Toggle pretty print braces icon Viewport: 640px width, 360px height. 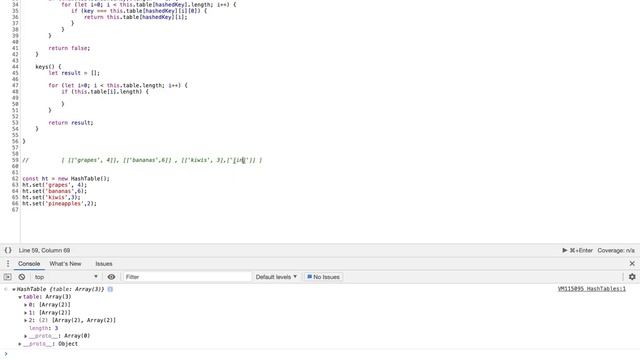[x=8, y=250]
